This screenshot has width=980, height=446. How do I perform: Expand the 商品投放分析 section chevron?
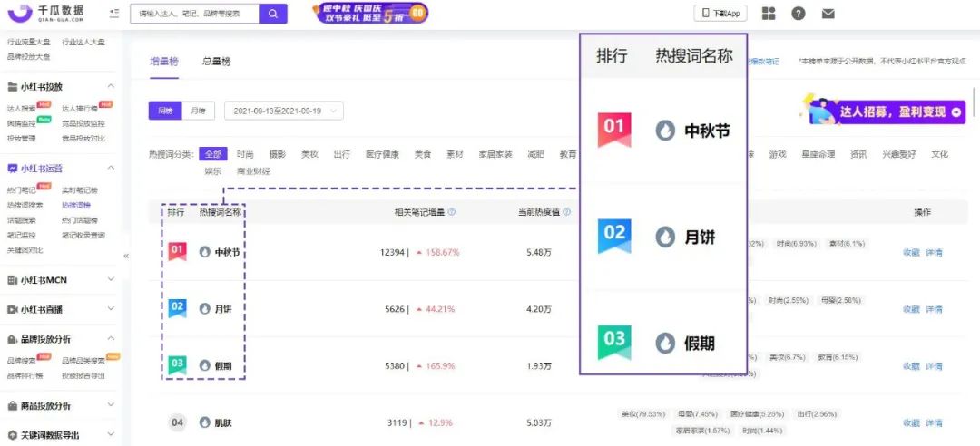click(111, 406)
